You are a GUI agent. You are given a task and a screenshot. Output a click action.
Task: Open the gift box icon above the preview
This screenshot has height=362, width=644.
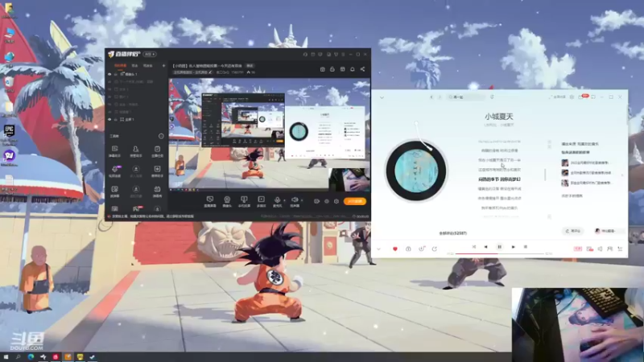click(323, 69)
